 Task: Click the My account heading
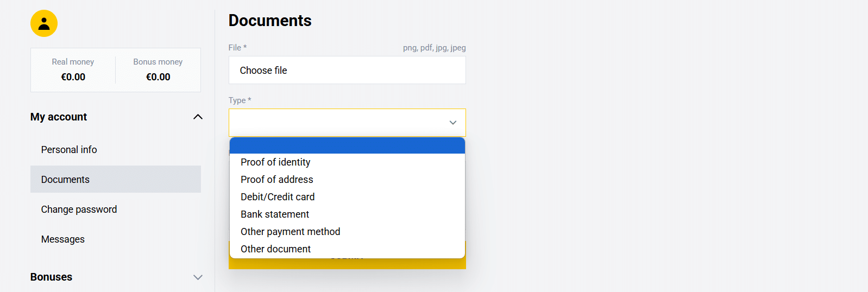click(x=59, y=117)
